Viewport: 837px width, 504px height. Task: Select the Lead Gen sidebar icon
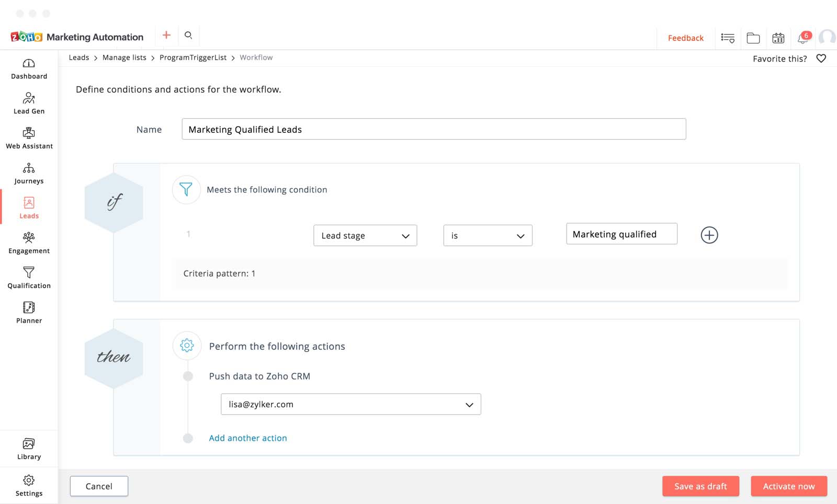29,103
